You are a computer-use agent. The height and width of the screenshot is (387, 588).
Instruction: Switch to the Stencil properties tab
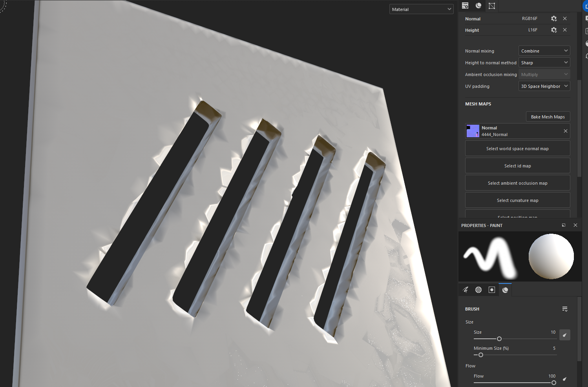492,290
